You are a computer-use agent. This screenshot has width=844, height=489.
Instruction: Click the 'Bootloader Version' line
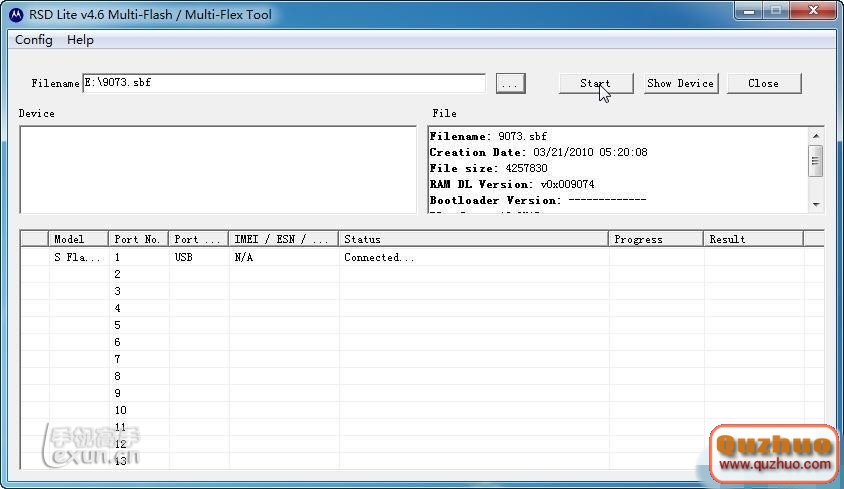pos(537,200)
